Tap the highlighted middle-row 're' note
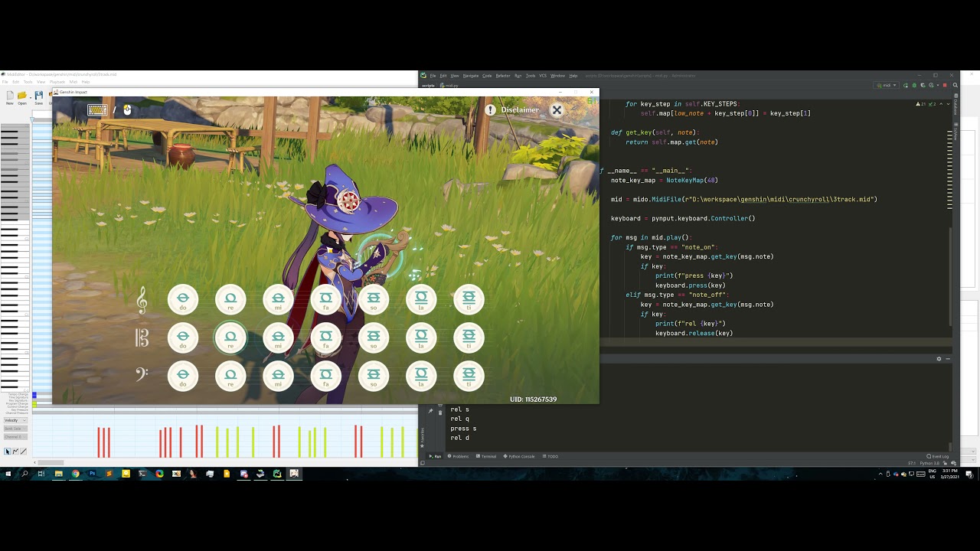This screenshot has width=980, height=551. (230, 337)
